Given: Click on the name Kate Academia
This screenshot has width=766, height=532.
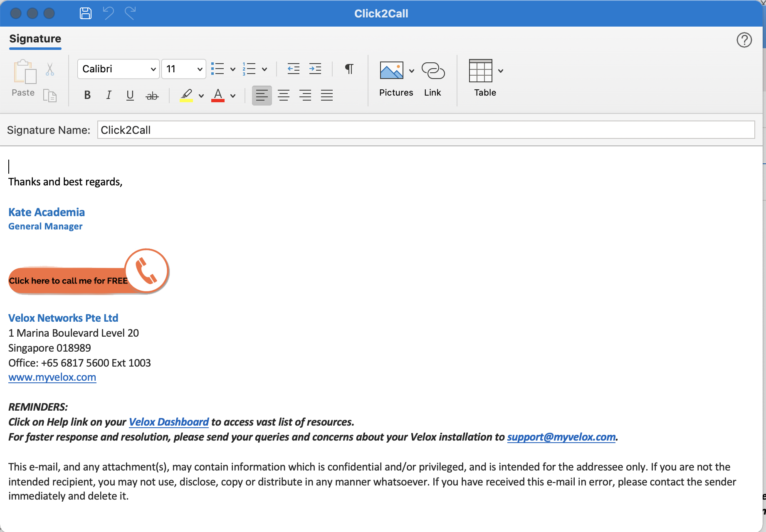Looking at the screenshot, I should tap(47, 212).
